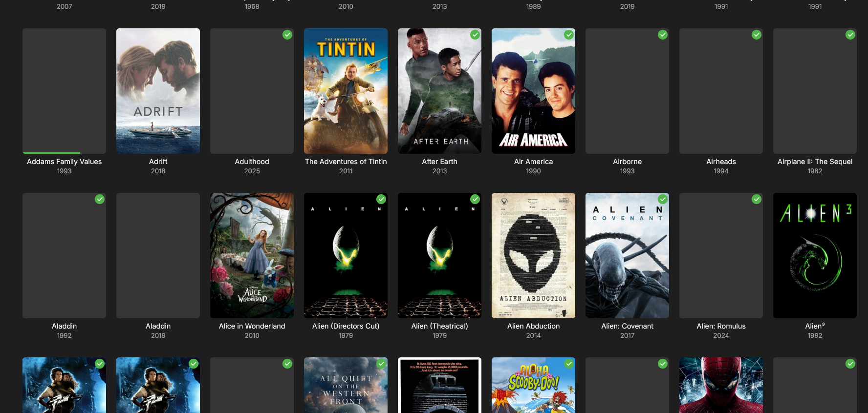Screen dimensions: 868x413
Task: Click the Airheads title link
Action: coord(721,162)
